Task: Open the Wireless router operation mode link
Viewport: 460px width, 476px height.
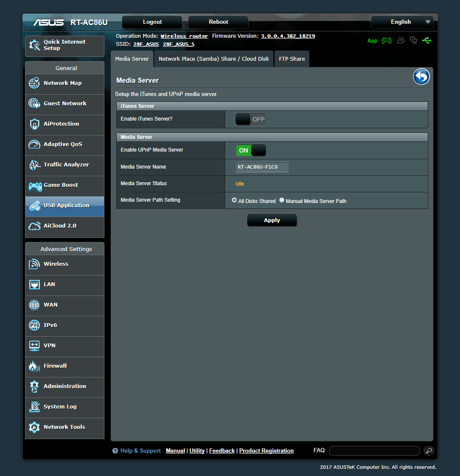Action: [x=184, y=36]
